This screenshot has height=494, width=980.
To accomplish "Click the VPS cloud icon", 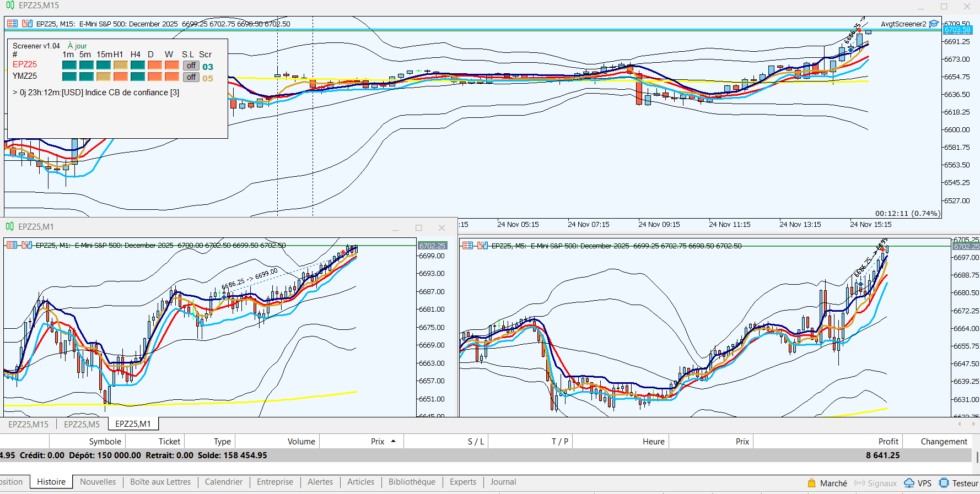I will click(x=909, y=483).
